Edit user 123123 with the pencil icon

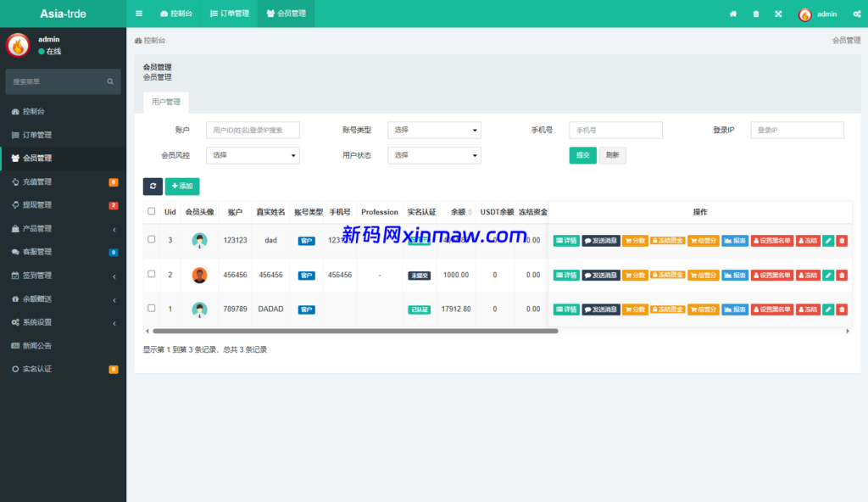click(x=828, y=241)
